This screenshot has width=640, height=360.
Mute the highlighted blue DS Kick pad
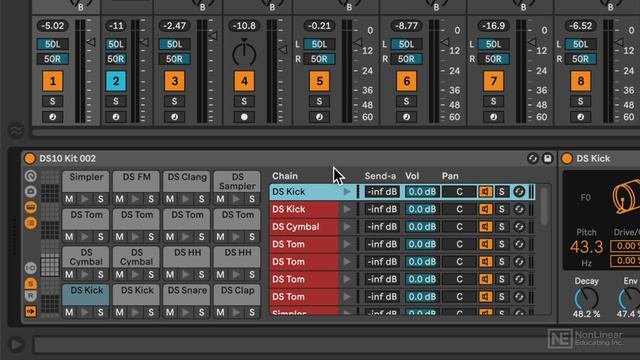69,313
